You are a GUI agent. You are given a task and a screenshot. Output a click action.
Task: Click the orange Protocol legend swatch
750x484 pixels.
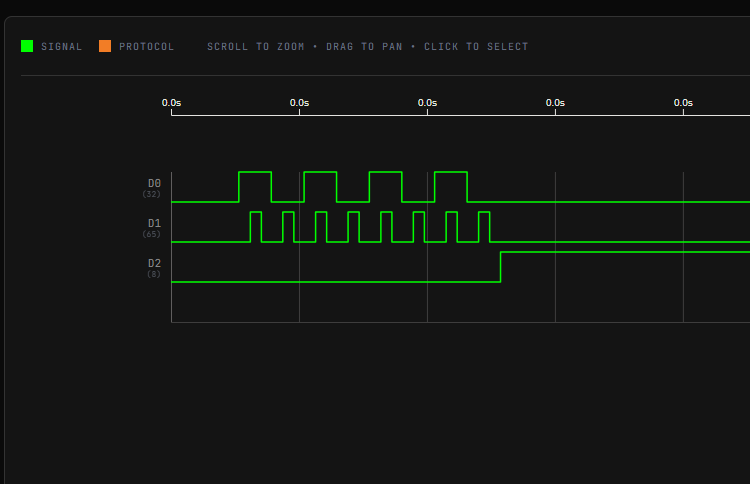(105, 46)
